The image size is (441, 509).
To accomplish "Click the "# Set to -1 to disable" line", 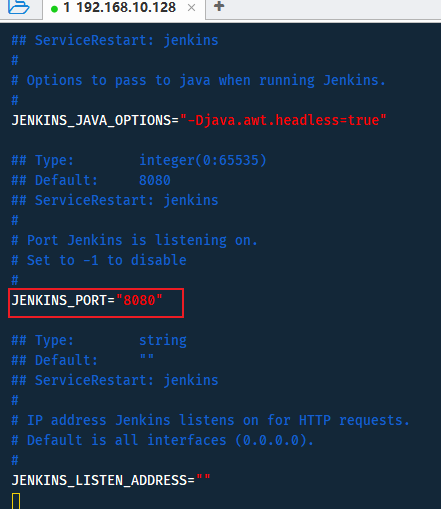I will [x=99, y=261].
